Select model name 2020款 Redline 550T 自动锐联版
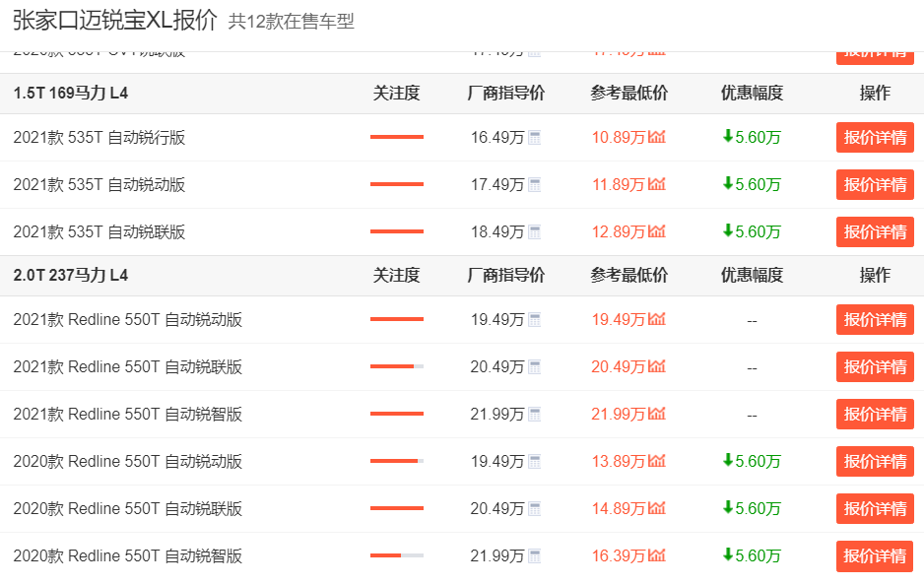The height and width of the screenshot is (585, 924). point(127,508)
